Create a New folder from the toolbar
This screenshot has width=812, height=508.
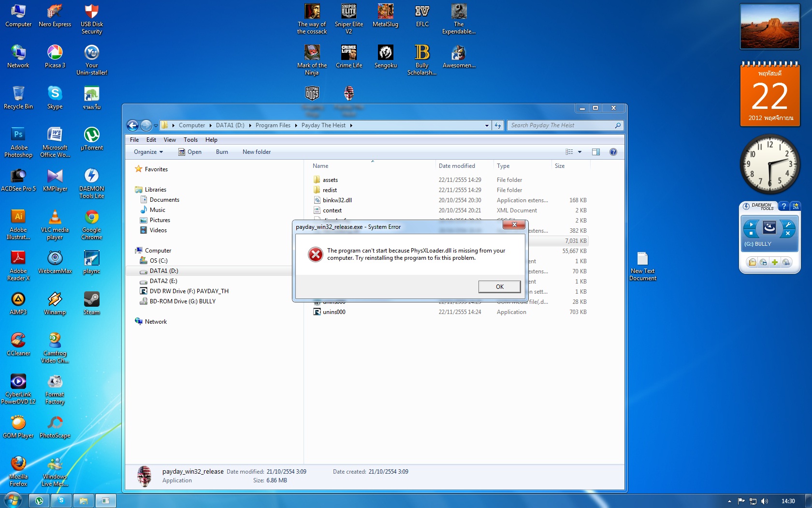coord(257,152)
